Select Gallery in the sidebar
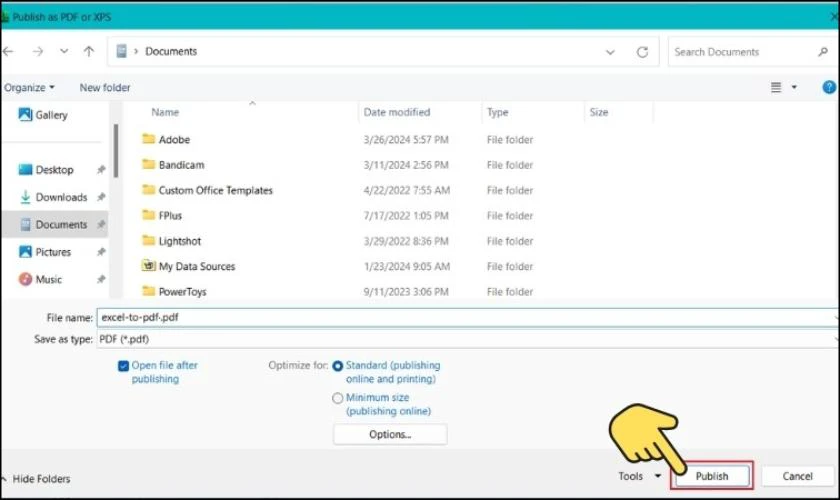The width and height of the screenshot is (840, 500). coord(51,115)
